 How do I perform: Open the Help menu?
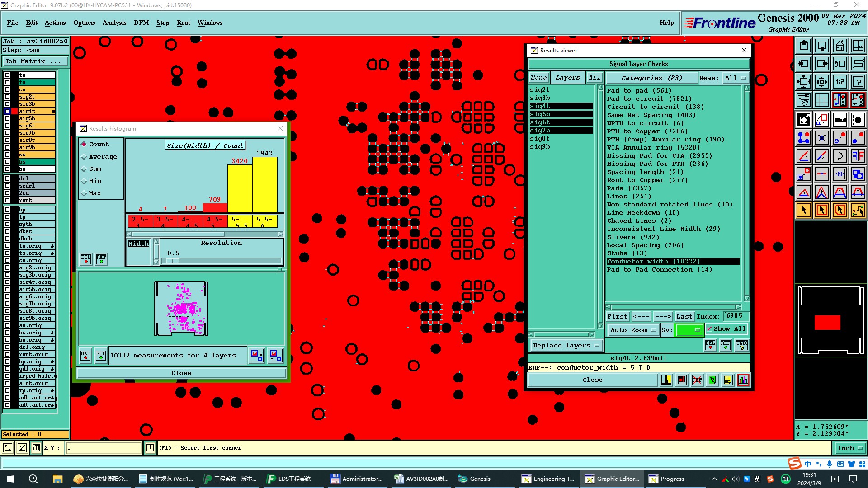click(667, 23)
